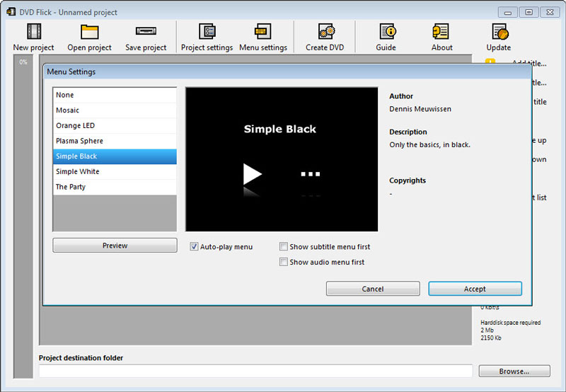Screen dimensions: 566x392
Task: Open Project settings from the toolbar
Action: coord(207,32)
